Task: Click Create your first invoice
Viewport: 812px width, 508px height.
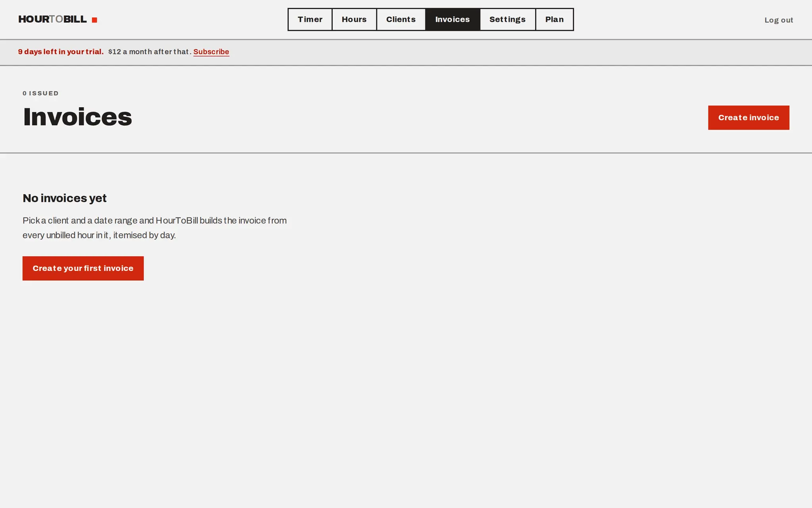Action: click(83, 268)
